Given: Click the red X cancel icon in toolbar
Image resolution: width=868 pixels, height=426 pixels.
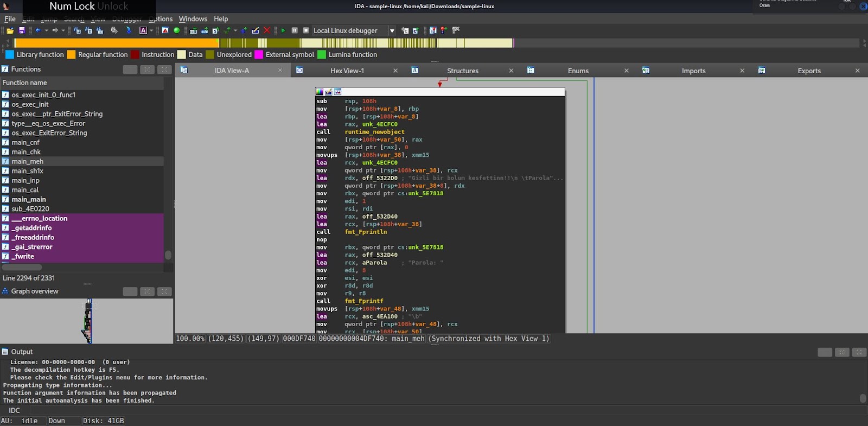Looking at the screenshot, I should tap(266, 30).
